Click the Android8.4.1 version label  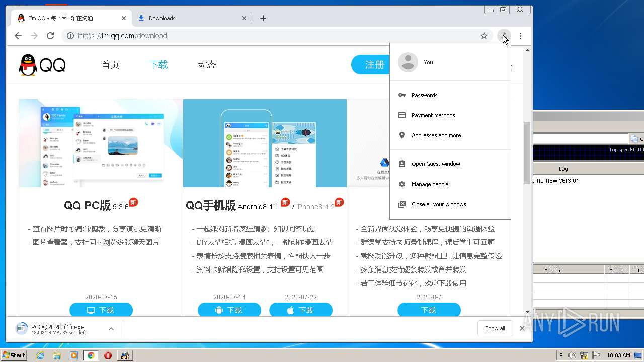258,207
